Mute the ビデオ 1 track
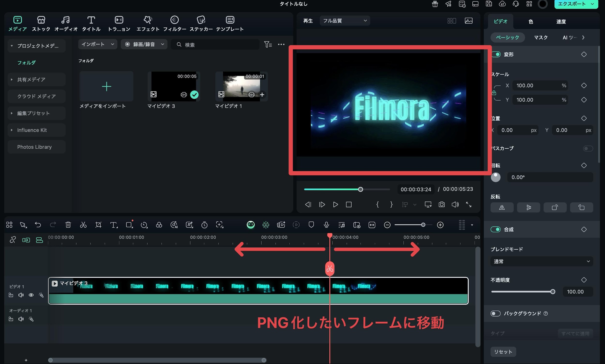Viewport: 605px width, 364px height. (x=21, y=295)
